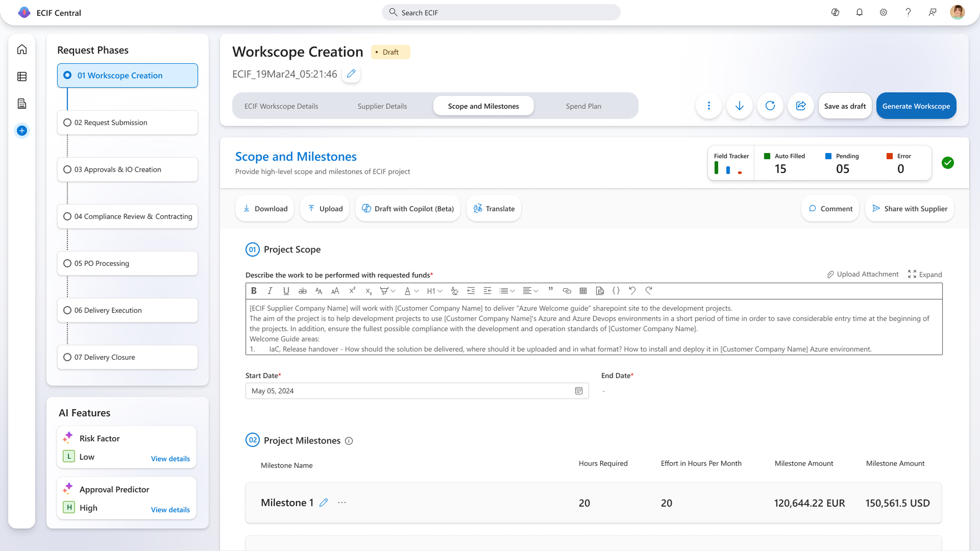The height and width of the screenshot is (551, 980).
Task: Click the strikethrough formatting icon
Action: pyautogui.click(x=303, y=291)
